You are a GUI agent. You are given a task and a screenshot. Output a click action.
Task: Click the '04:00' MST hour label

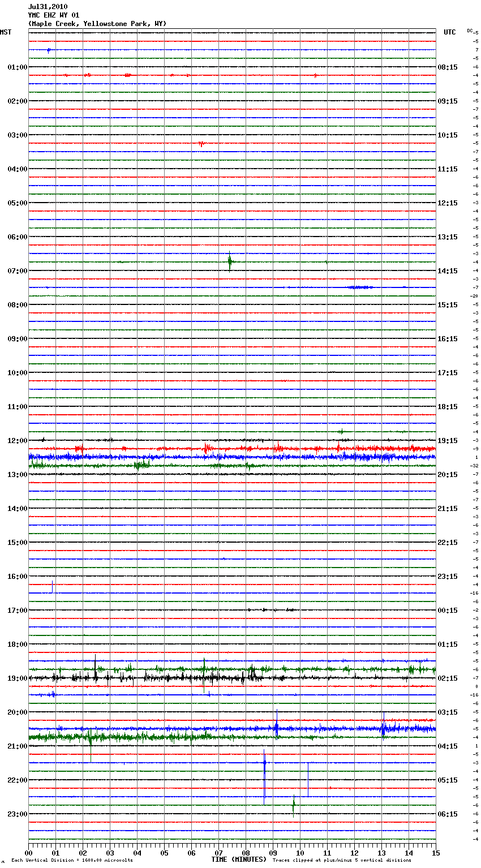(18, 169)
